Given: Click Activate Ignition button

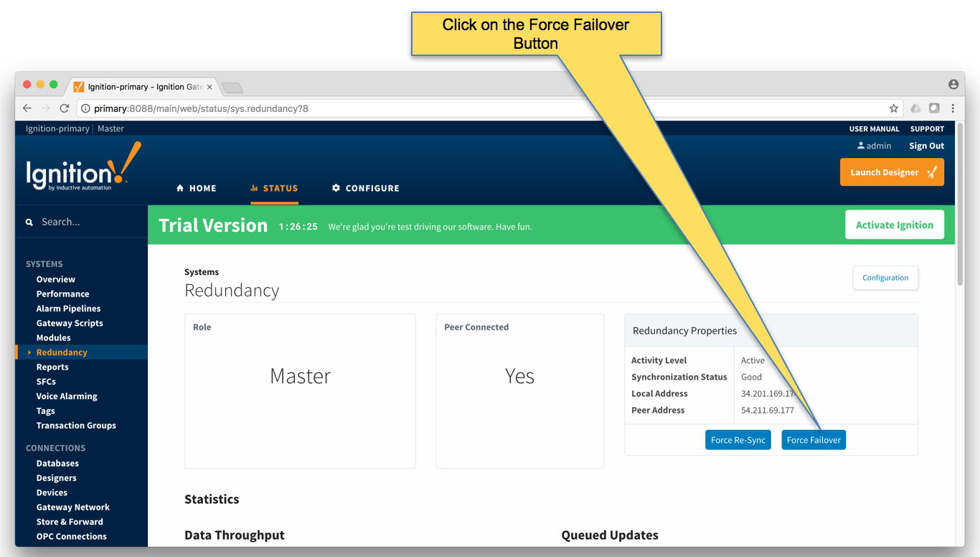Looking at the screenshot, I should 895,225.
